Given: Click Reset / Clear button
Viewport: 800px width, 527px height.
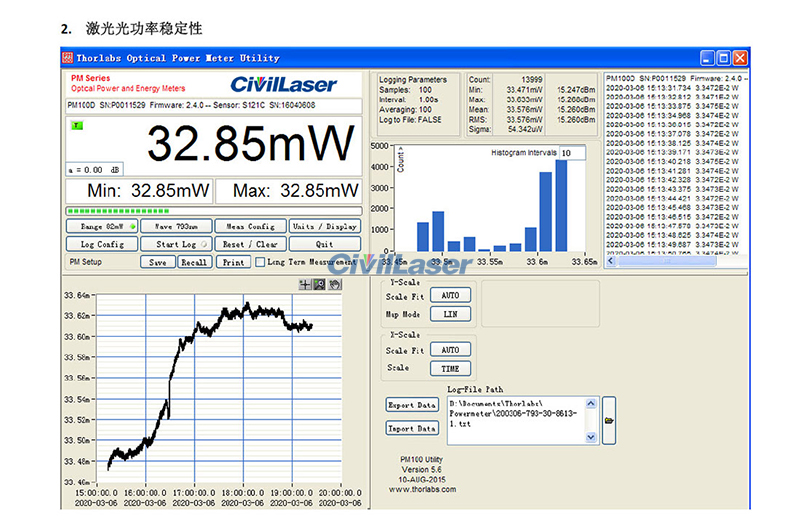Looking at the screenshot, I should (x=251, y=244).
